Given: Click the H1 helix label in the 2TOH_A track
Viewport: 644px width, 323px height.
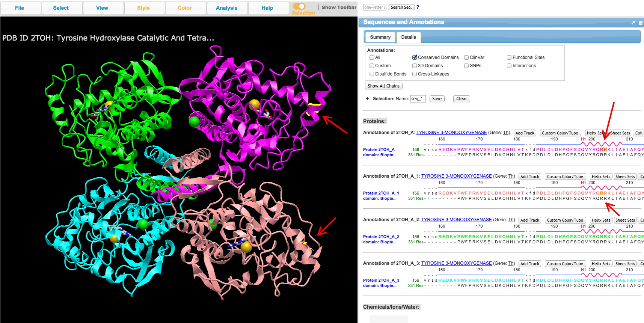Looking at the screenshot, I should pyautogui.click(x=583, y=139).
